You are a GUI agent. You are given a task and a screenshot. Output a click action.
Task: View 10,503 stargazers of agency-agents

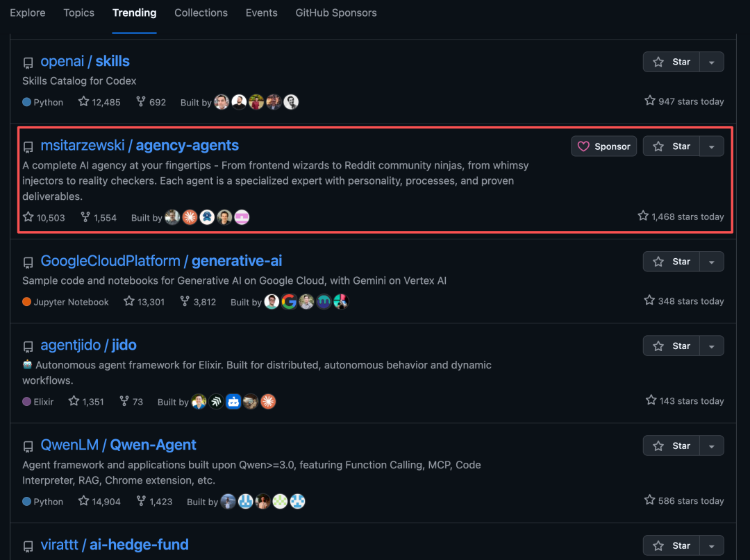44,217
